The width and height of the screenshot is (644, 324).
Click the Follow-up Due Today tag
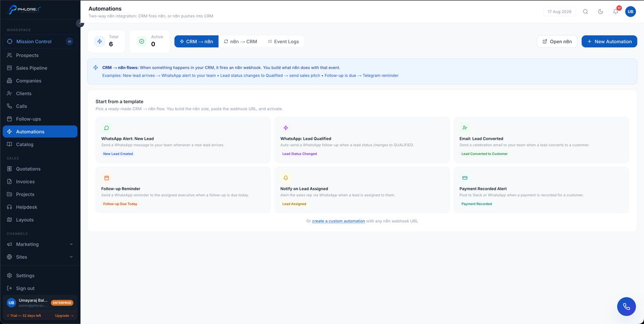tap(120, 204)
